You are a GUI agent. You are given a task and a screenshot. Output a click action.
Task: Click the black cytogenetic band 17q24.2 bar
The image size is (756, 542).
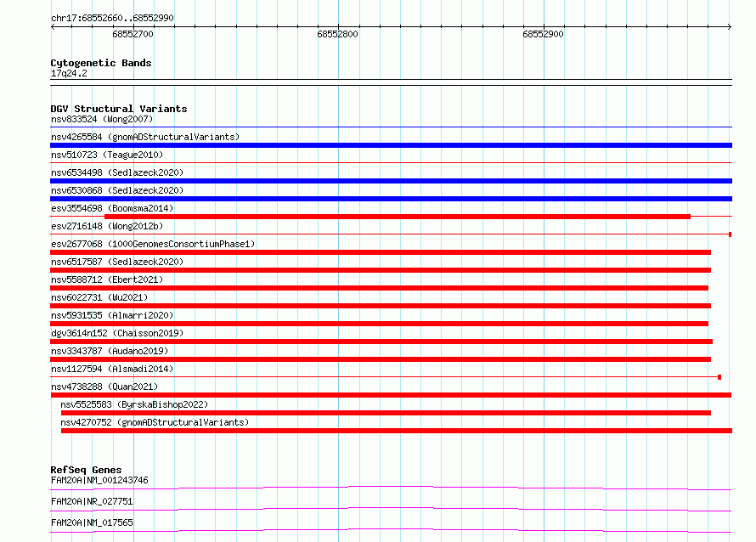[391, 82]
